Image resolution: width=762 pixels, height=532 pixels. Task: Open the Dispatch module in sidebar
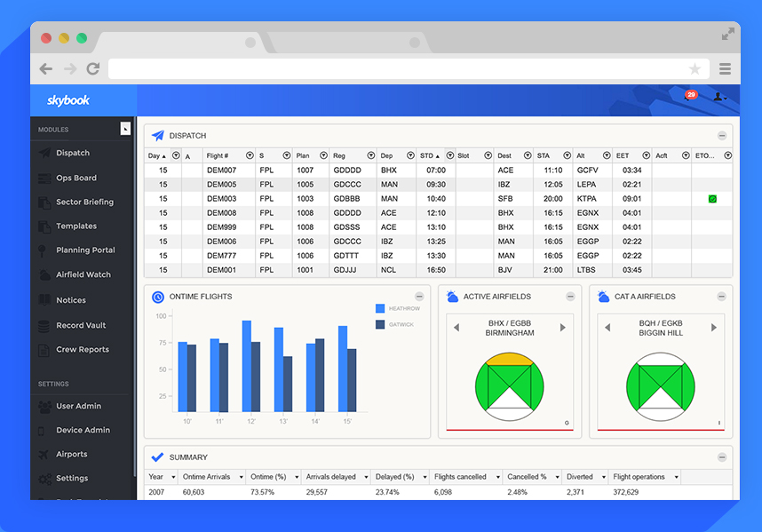pos(73,153)
